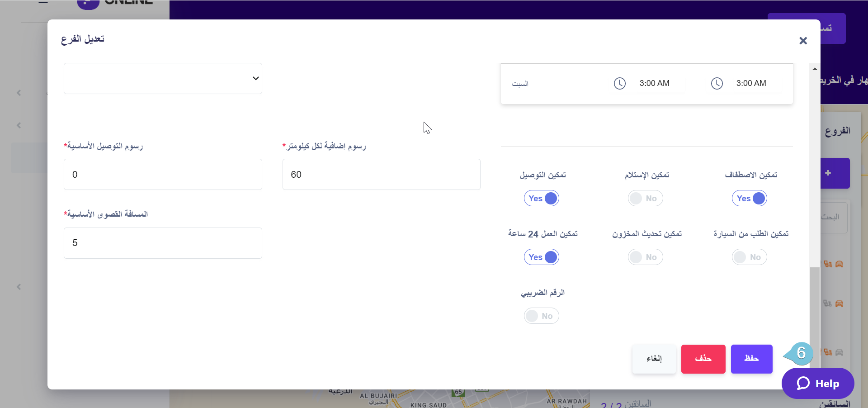The height and width of the screenshot is (408, 868).
Task: Toggle تمكين الطلب من السيارة switch
Action: pyautogui.click(x=750, y=257)
